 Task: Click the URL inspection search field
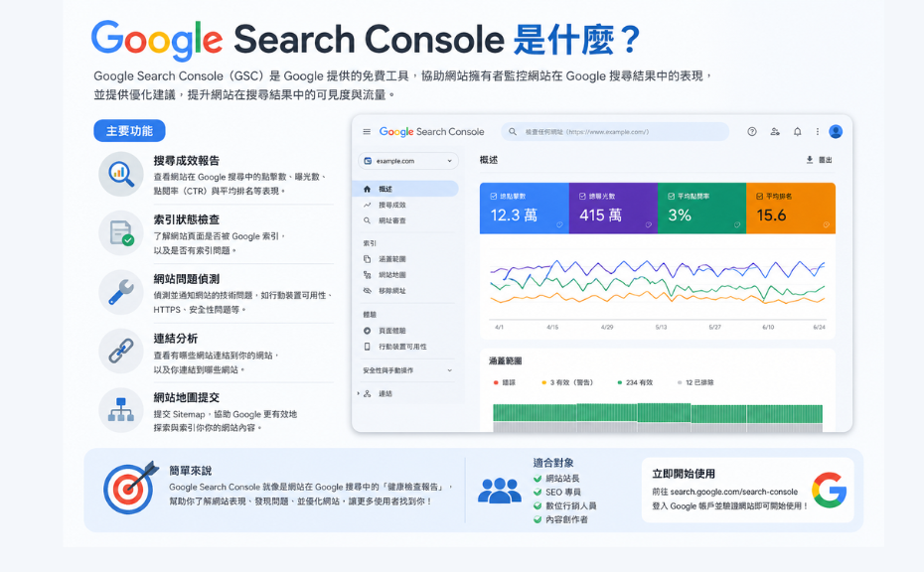(x=615, y=131)
